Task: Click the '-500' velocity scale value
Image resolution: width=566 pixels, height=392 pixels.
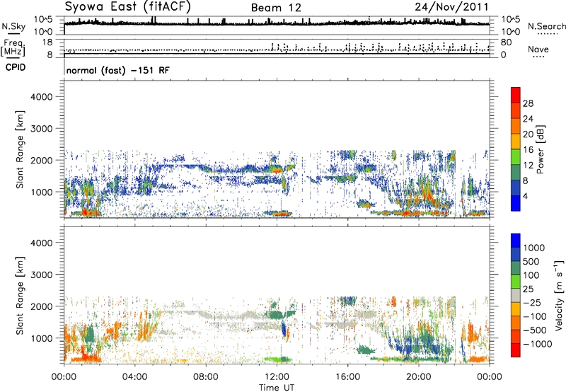Action: coord(537,330)
